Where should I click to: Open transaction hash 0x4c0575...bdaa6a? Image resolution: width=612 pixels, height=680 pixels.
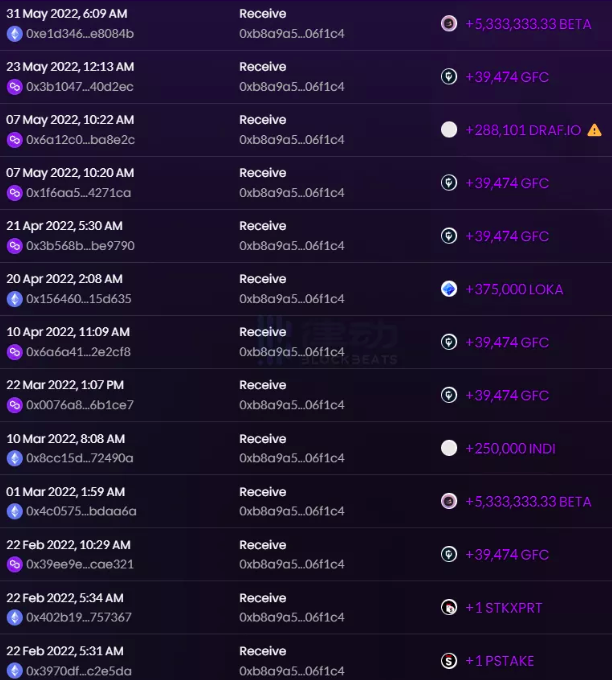tap(81, 511)
